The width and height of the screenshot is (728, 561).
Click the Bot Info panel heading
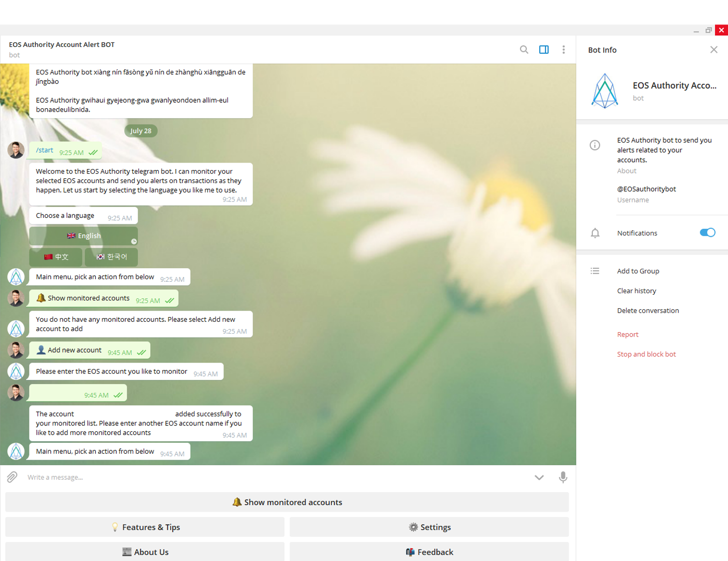point(602,50)
